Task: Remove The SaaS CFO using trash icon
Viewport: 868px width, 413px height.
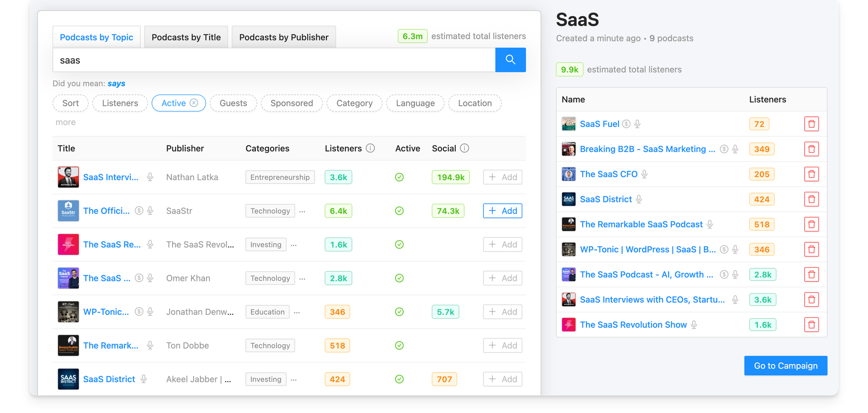Action: pos(811,175)
